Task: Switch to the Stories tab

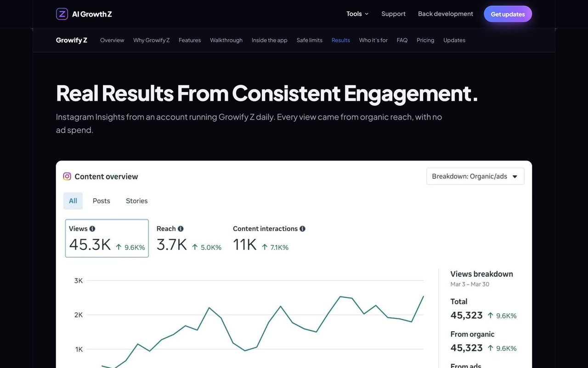Action: pos(137,201)
